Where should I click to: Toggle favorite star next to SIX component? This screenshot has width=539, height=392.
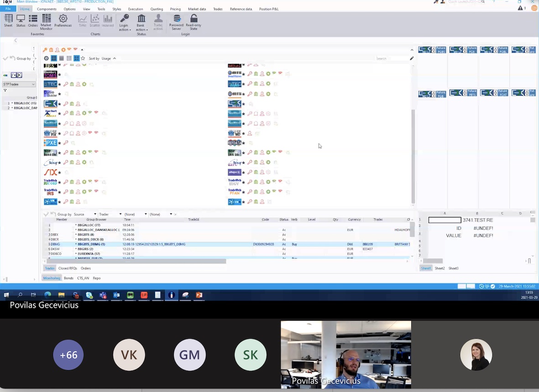tap(59, 172)
